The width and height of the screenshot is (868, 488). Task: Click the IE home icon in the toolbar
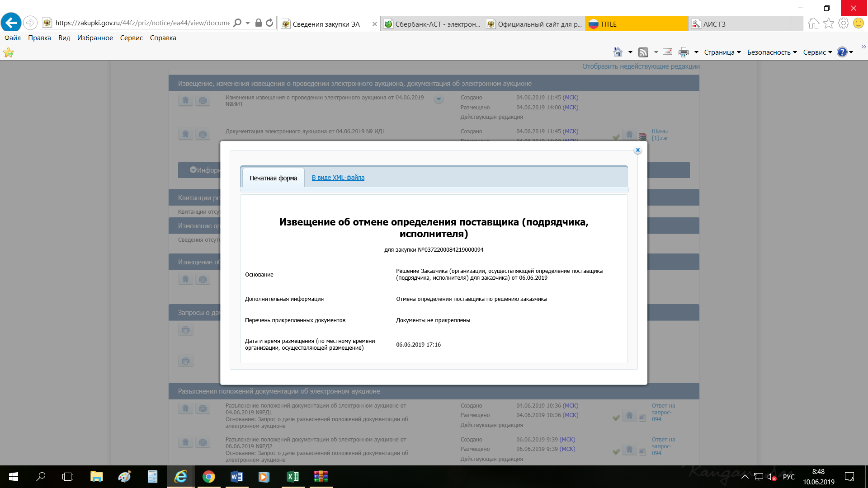[x=618, y=52]
